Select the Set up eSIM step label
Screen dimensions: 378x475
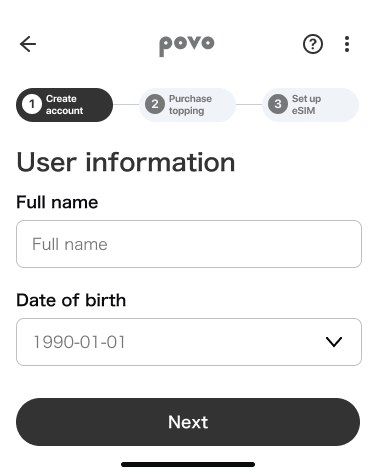[x=306, y=105]
